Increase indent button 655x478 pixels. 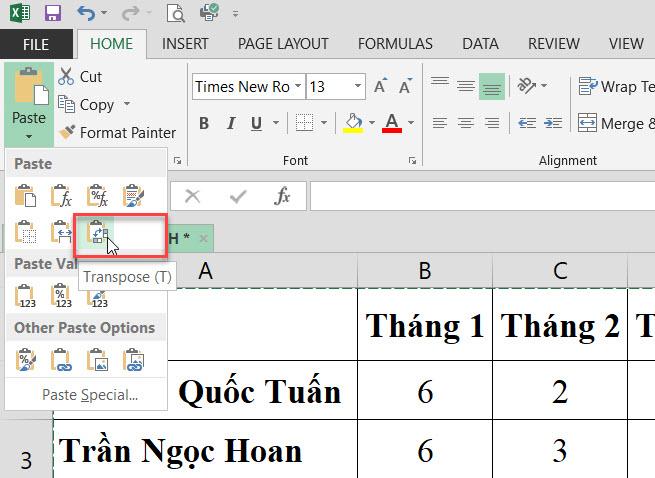tap(553, 123)
